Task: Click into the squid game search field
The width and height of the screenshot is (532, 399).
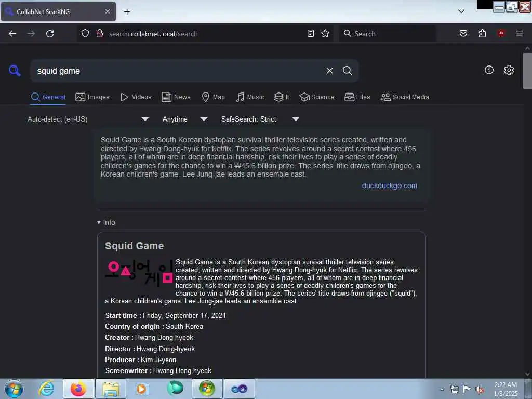Action: (177, 71)
